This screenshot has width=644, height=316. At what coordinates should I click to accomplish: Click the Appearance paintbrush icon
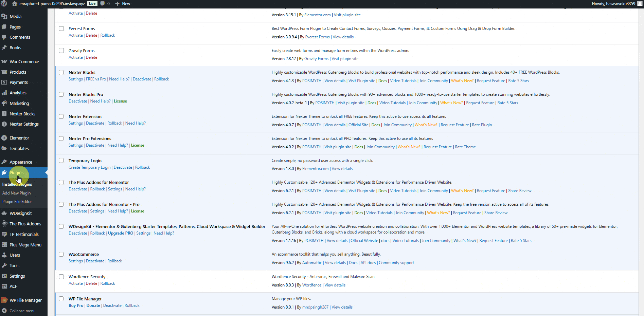pos(4,162)
